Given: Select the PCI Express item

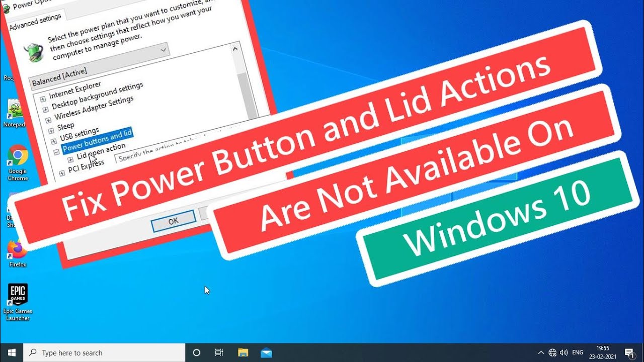Looking at the screenshot, I should (86, 166).
